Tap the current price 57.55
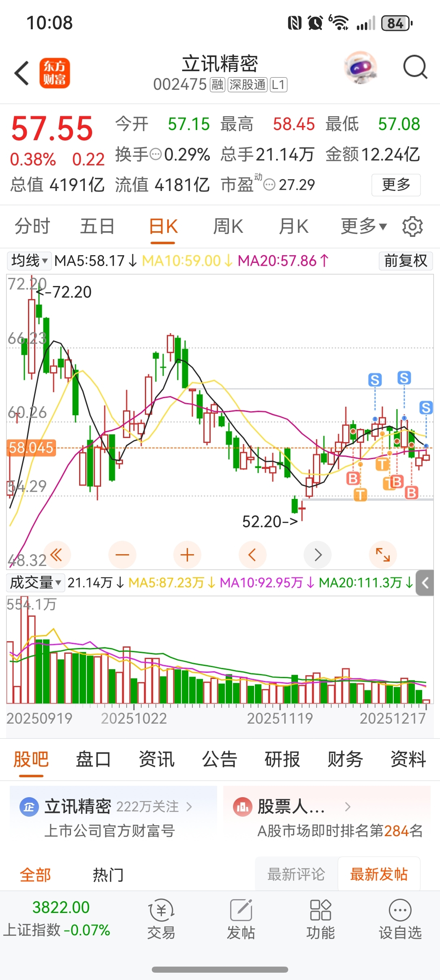This screenshot has width=440, height=980. 52,128
